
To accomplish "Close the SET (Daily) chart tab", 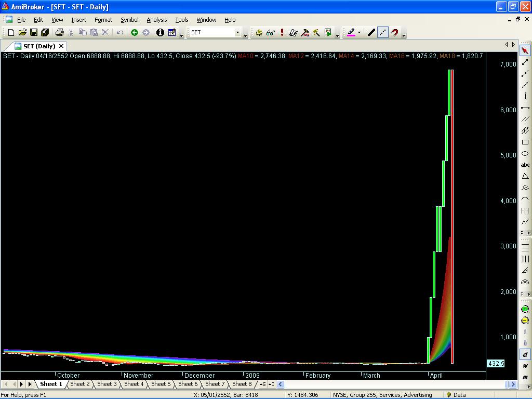I will point(61,46).
